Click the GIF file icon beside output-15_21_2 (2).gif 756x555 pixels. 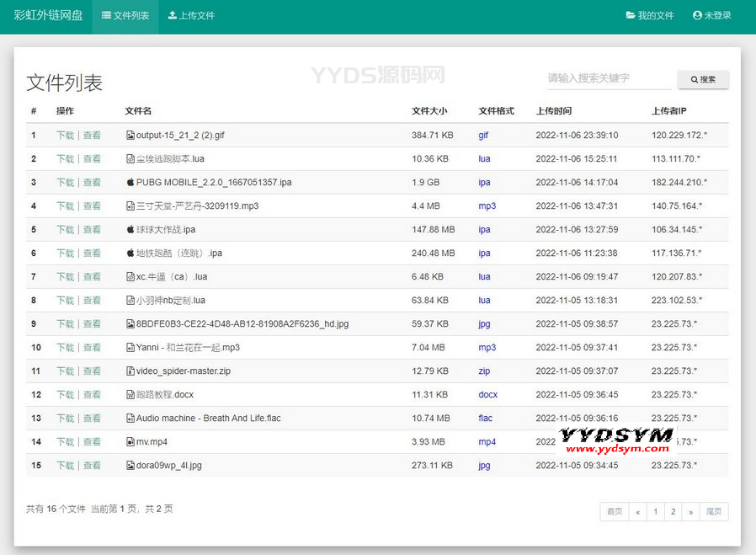pyautogui.click(x=130, y=136)
